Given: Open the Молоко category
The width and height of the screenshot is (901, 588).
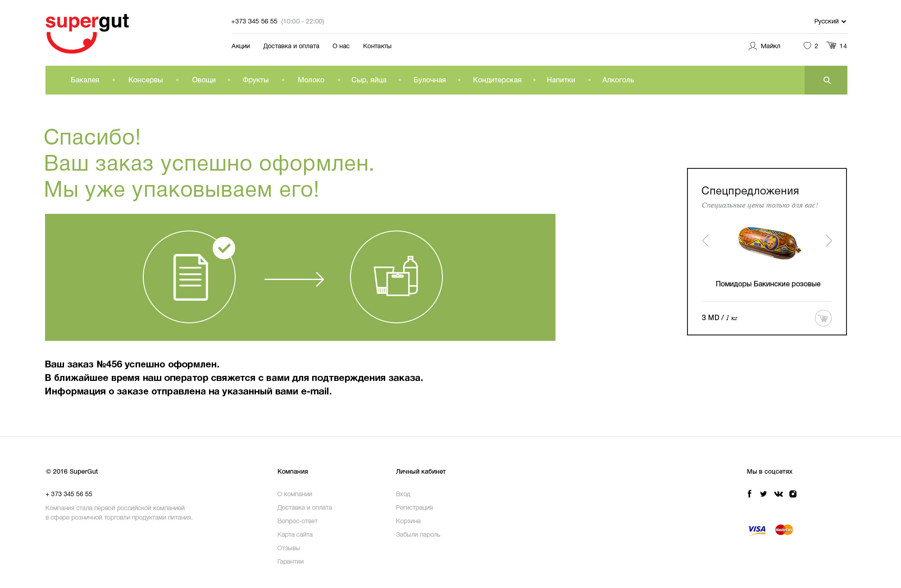Looking at the screenshot, I should coord(311,80).
